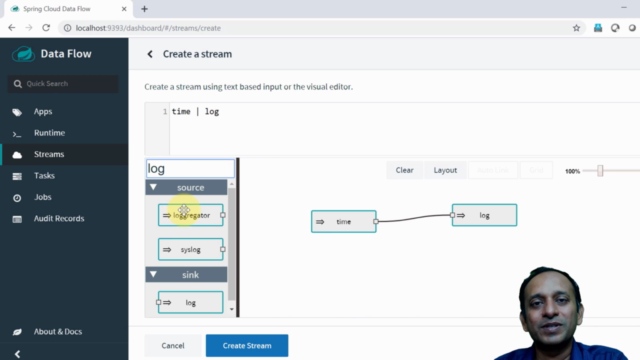Select the log sink app in palette
This screenshot has height=360, width=640.
tap(191, 302)
